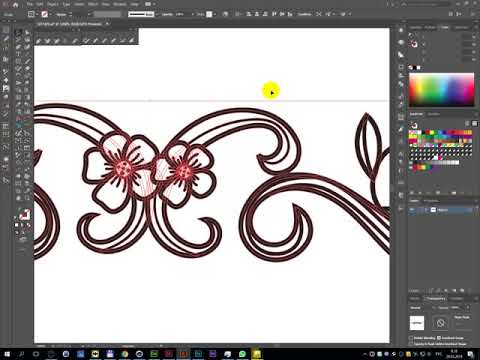Click the Transform link in control bar

[304, 14]
